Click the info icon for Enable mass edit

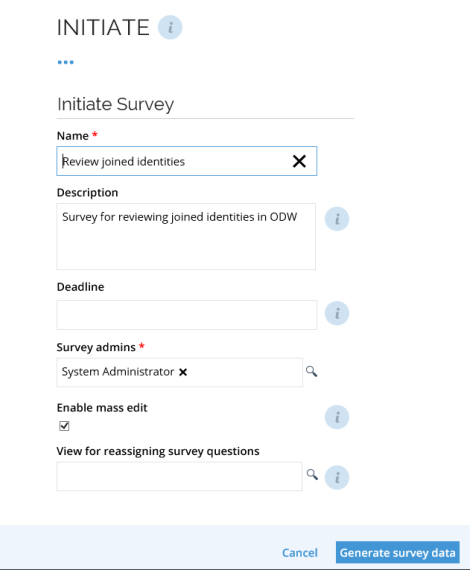(x=337, y=417)
